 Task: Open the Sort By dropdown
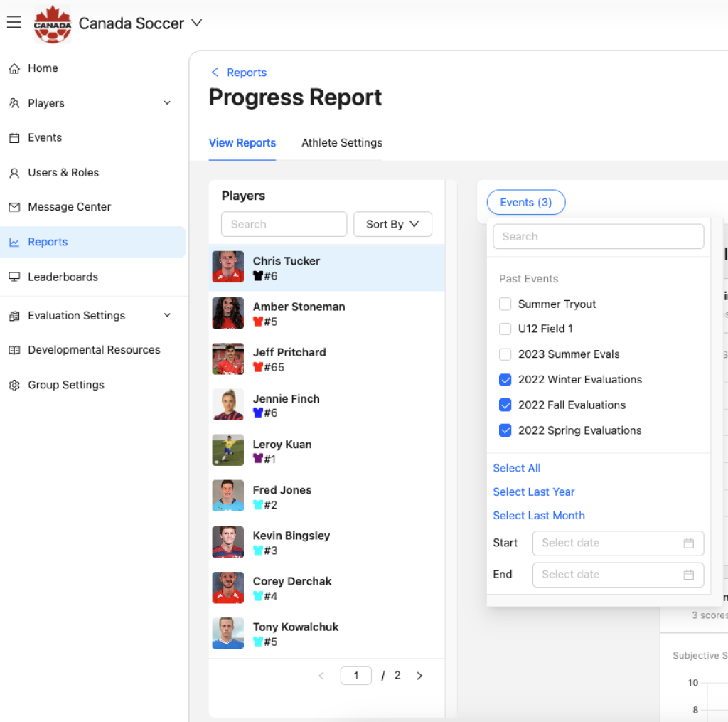pos(392,224)
